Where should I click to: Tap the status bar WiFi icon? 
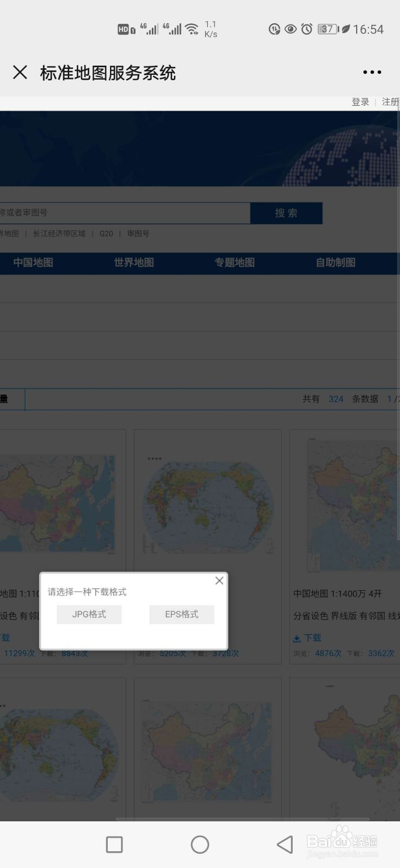tap(192, 29)
